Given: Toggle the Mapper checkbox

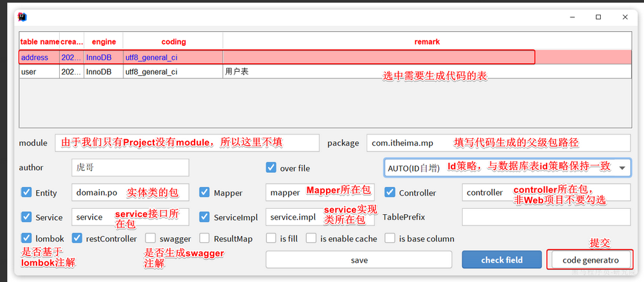Looking at the screenshot, I should coord(204,192).
